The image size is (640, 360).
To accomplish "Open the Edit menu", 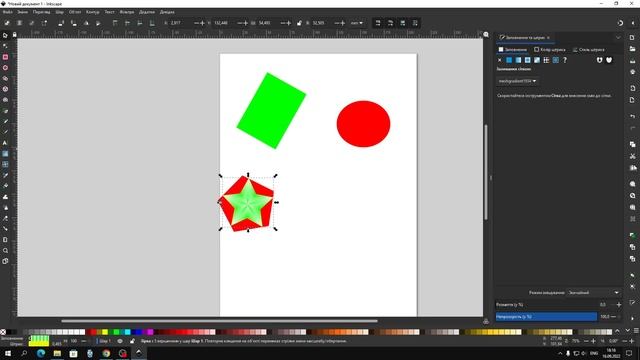I will click(x=22, y=12).
